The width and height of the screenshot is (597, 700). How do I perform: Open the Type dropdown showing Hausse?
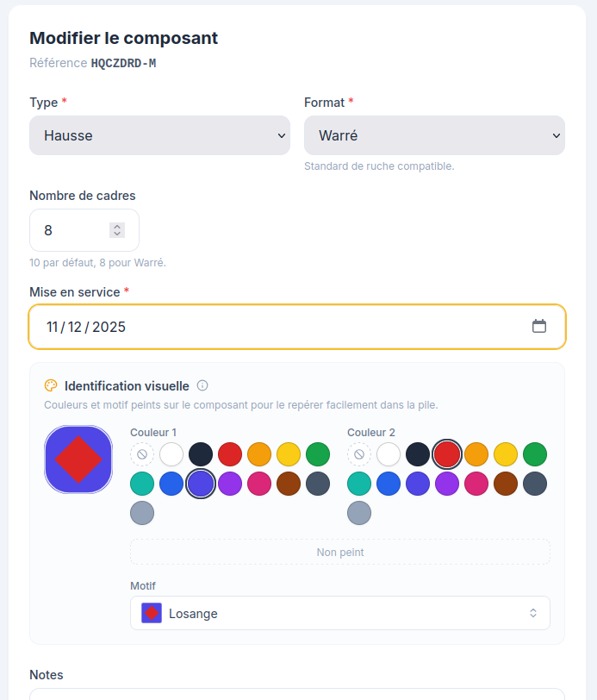coord(159,135)
